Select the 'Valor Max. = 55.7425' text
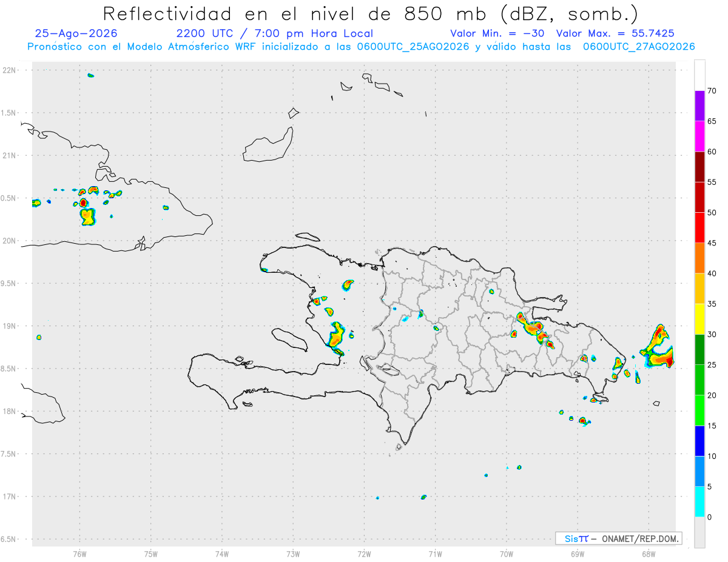Image resolution: width=728 pixels, height=562 pixels. [615, 33]
